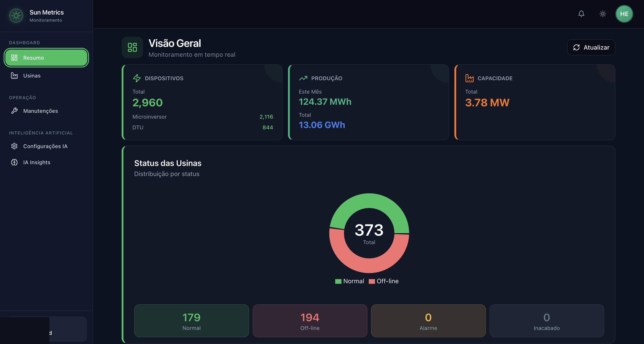This screenshot has height=344, width=644.
Task: Toggle the Normal series in the chart legend
Action: pyautogui.click(x=349, y=281)
